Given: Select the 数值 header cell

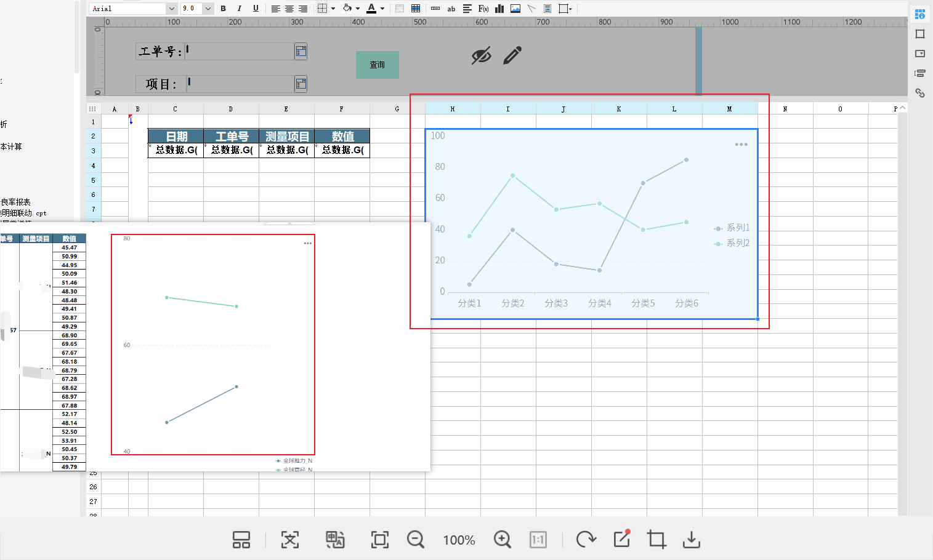Looking at the screenshot, I should (x=342, y=136).
